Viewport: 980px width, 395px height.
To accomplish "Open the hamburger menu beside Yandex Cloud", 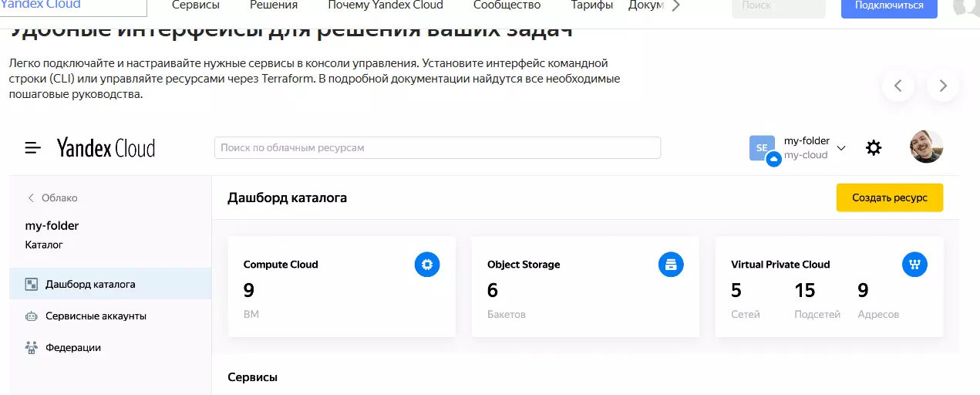I will click(32, 147).
